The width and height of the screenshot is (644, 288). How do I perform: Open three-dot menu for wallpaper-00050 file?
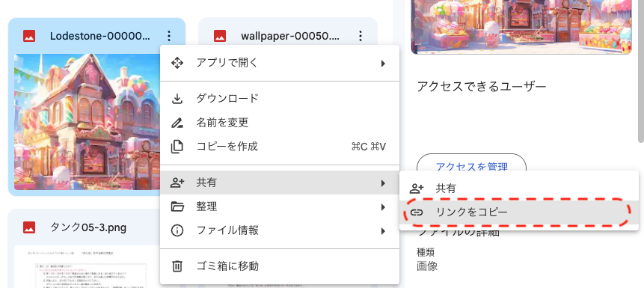361,36
